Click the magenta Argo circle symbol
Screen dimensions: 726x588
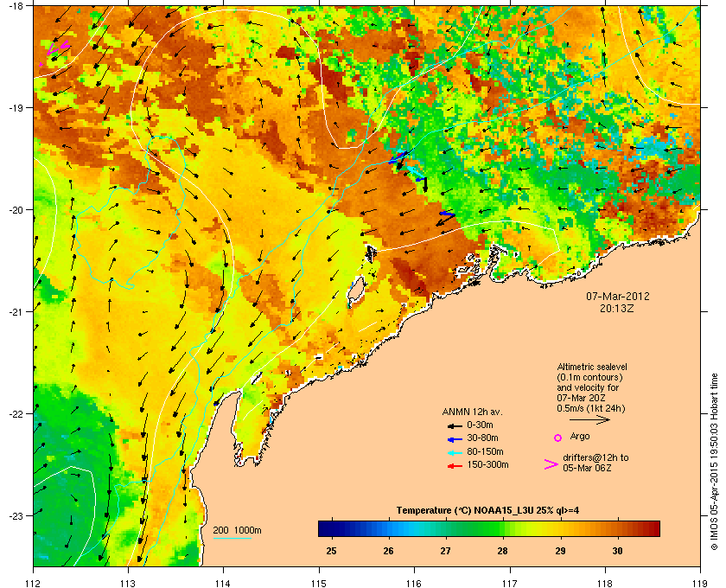(x=558, y=438)
